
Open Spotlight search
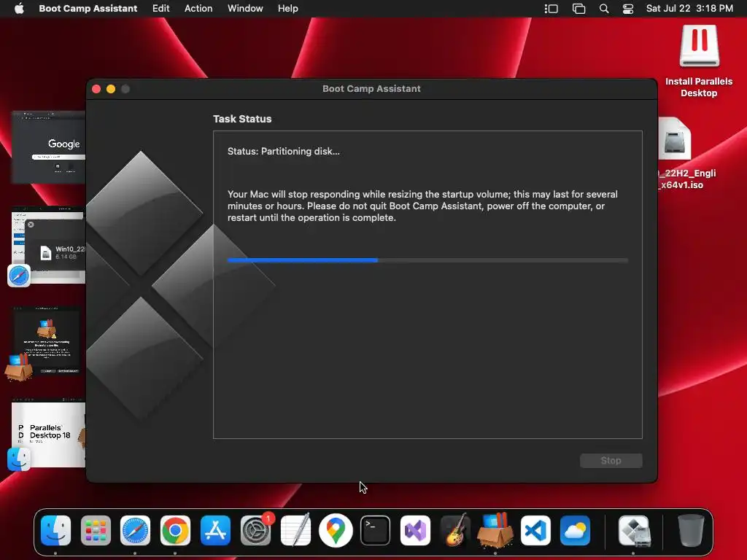click(x=603, y=9)
